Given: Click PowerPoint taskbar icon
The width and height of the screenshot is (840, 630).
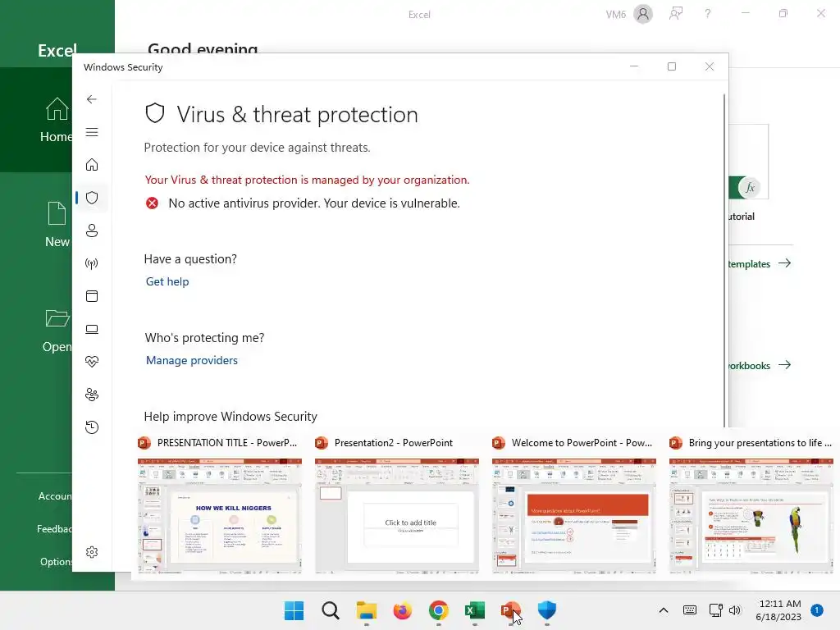Looking at the screenshot, I should (510, 610).
